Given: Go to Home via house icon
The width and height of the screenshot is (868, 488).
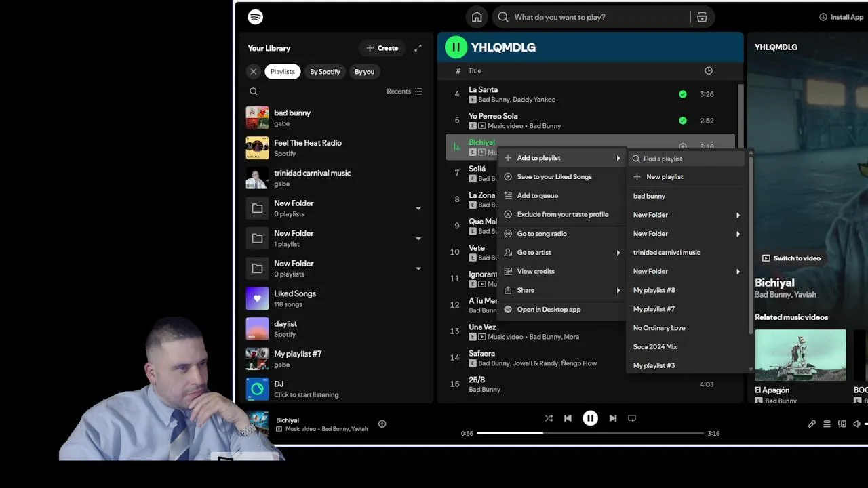Looking at the screenshot, I should click(477, 17).
